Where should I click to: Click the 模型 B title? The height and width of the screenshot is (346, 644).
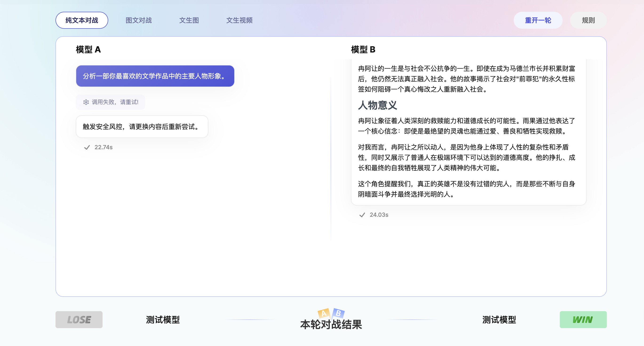pos(363,49)
